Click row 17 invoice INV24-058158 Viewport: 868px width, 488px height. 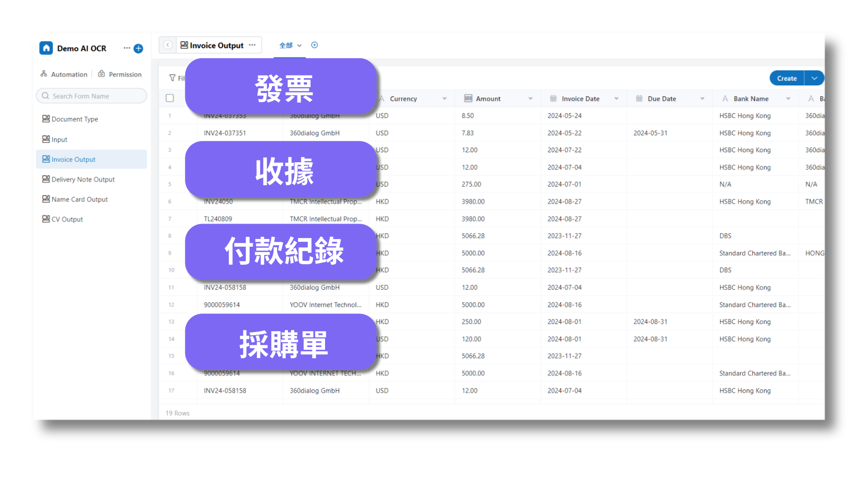(x=225, y=390)
